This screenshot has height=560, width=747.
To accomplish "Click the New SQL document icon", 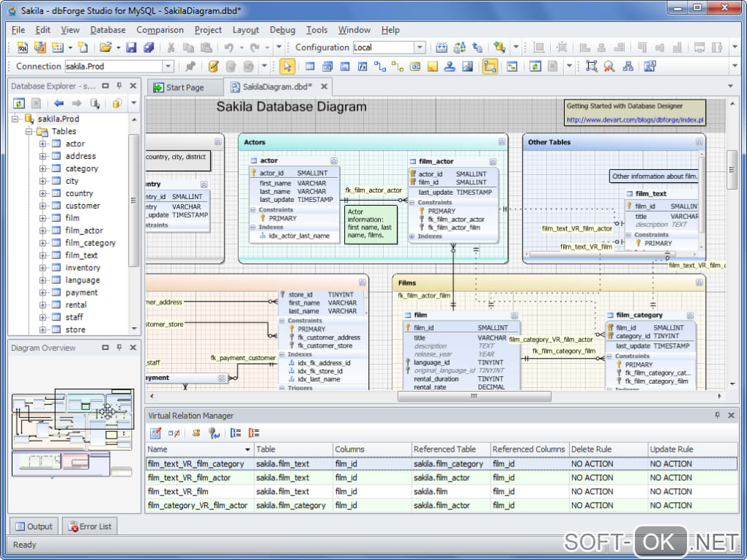I will pos(22,48).
